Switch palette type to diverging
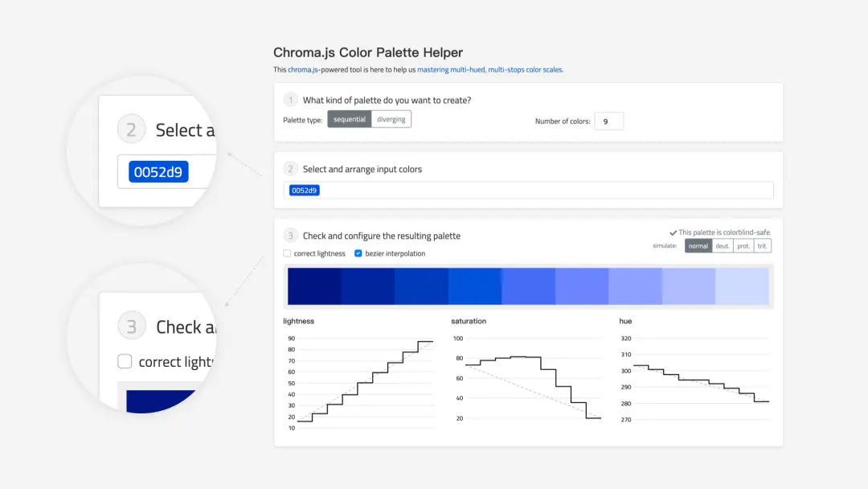Screen dimensions: 868x489 click(x=391, y=119)
